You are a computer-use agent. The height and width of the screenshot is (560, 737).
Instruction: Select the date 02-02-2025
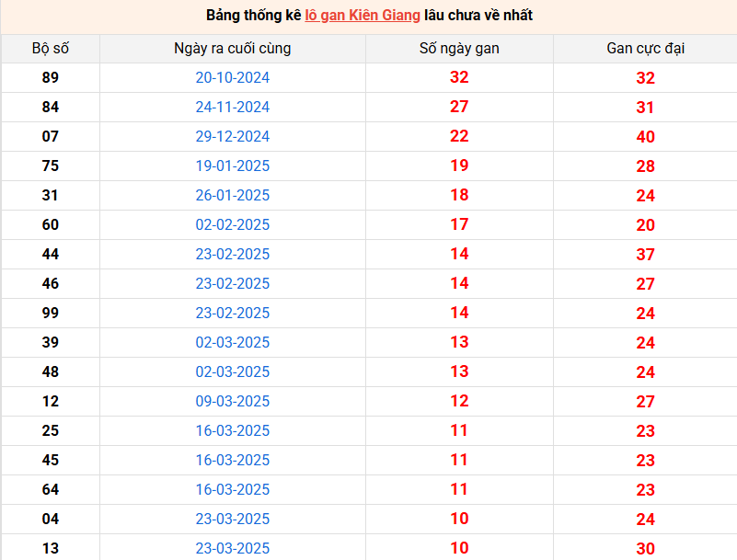233,224
